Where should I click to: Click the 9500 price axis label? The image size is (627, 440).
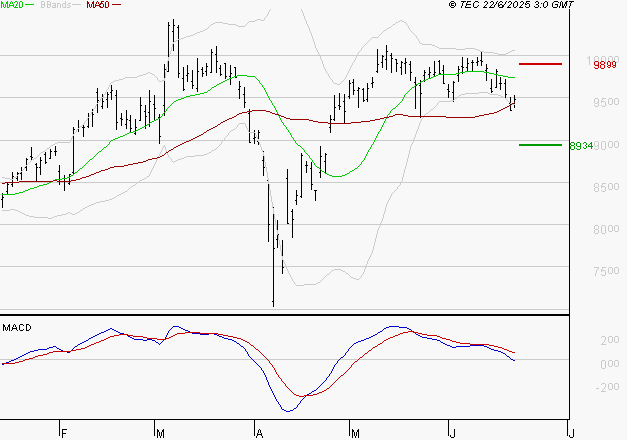tap(606, 102)
